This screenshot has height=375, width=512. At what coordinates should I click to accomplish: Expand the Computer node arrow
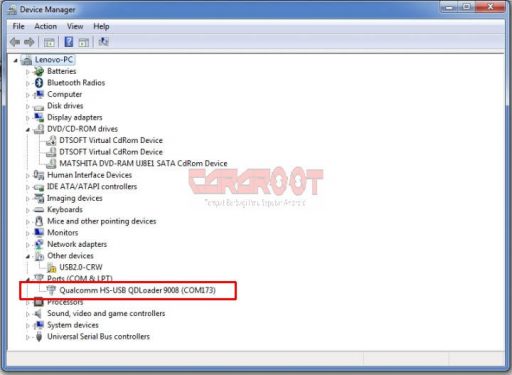click(x=28, y=95)
